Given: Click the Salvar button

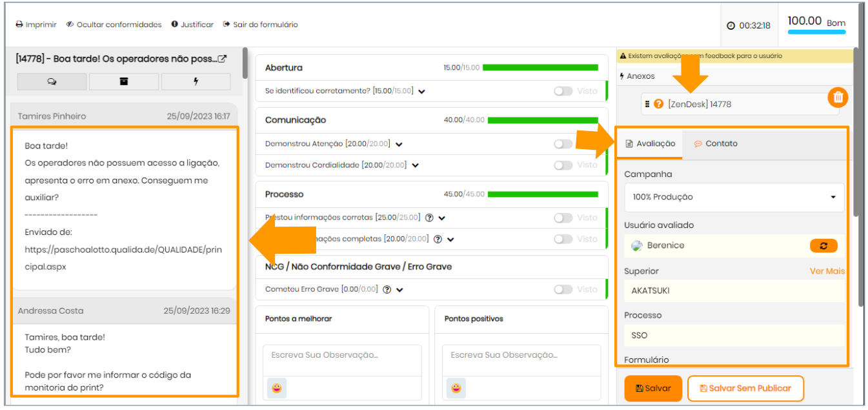Looking at the screenshot, I should [653, 388].
